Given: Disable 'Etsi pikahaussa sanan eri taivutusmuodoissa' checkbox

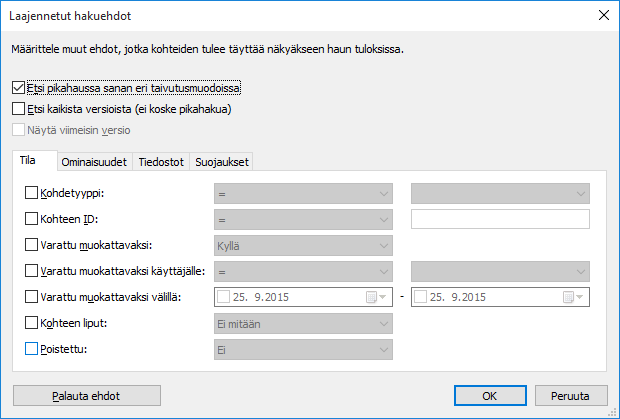Looking at the screenshot, I should pyautogui.click(x=20, y=88).
